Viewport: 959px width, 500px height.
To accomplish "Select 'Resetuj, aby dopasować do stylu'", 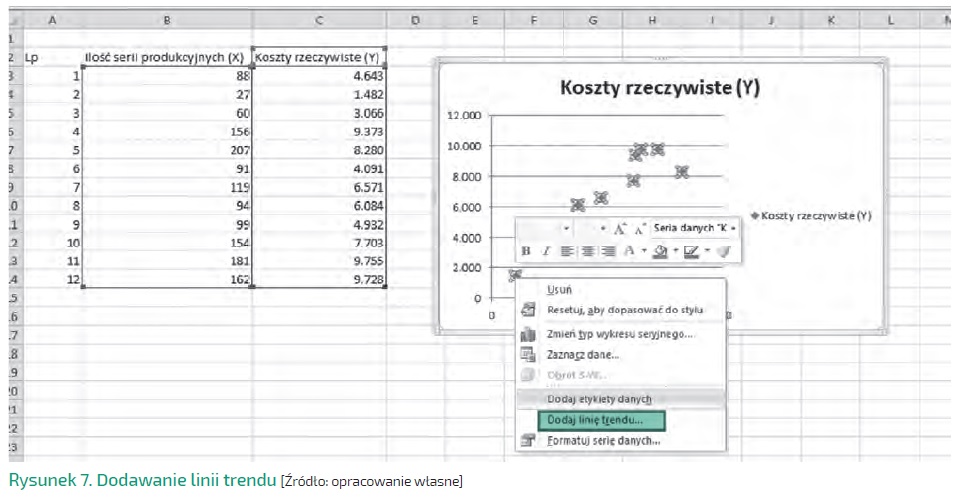I will click(621, 310).
